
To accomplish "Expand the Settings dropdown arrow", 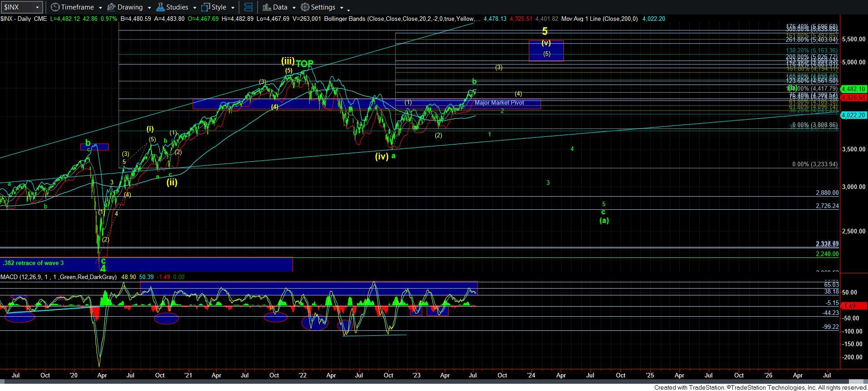I will [341, 8].
